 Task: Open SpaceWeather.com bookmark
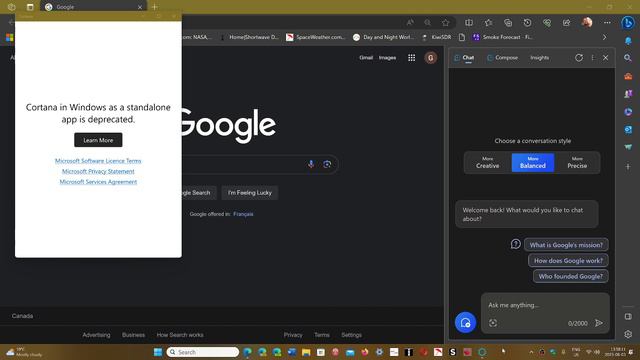click(315, 37)
